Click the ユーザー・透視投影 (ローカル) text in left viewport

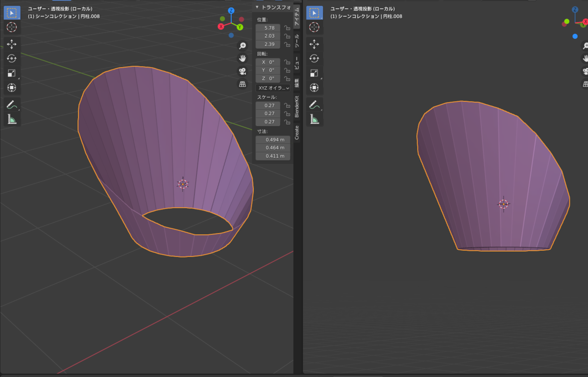pyautogui.click(x=60, y=9)
